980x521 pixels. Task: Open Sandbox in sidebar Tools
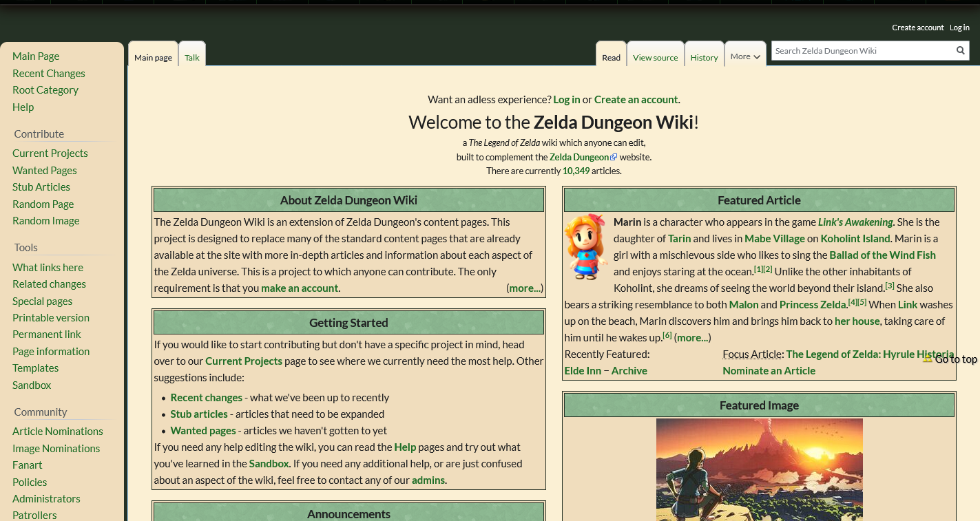pyautogui.click(x=32, y=385)
